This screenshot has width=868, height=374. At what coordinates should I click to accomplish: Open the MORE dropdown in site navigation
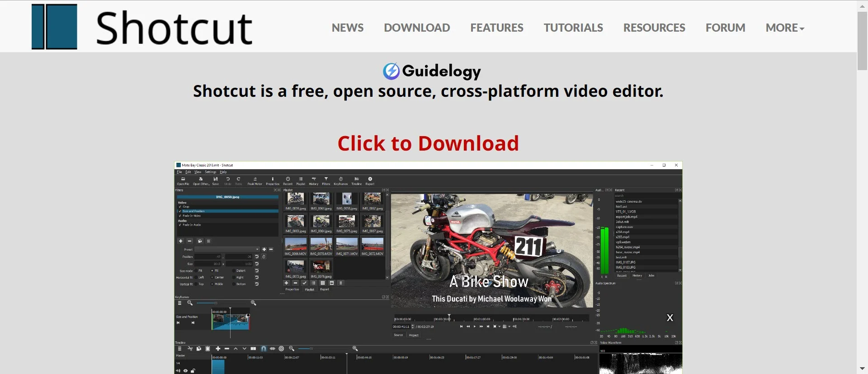785,28
